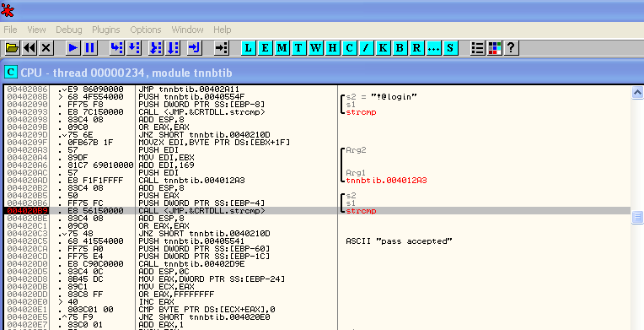Image resolution: width=644 pixels, height=330 pixels.
Task: Open the Plugins menu
Action: [106, 30]
